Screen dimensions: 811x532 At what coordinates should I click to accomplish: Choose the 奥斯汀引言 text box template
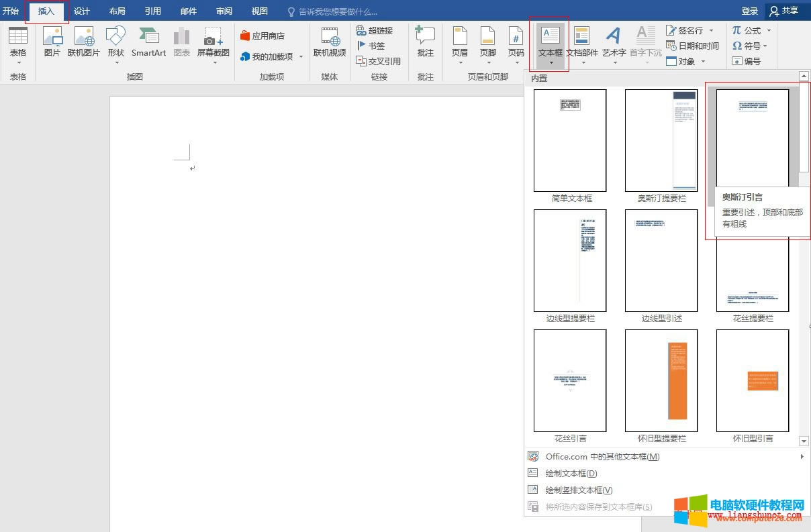pyautogui.click(x=752, y=139)
